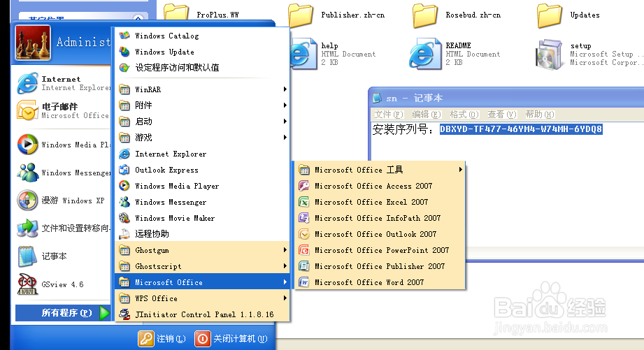This screenshot has width=644, height=350.
Task: Expand the Ghostscript submenu
Action: click(203, 266)
